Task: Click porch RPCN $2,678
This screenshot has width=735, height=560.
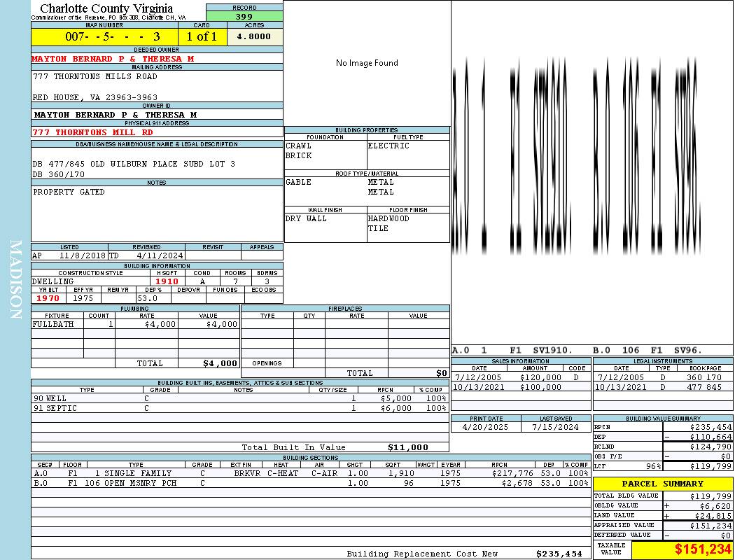Action: (x=517, y=483)
